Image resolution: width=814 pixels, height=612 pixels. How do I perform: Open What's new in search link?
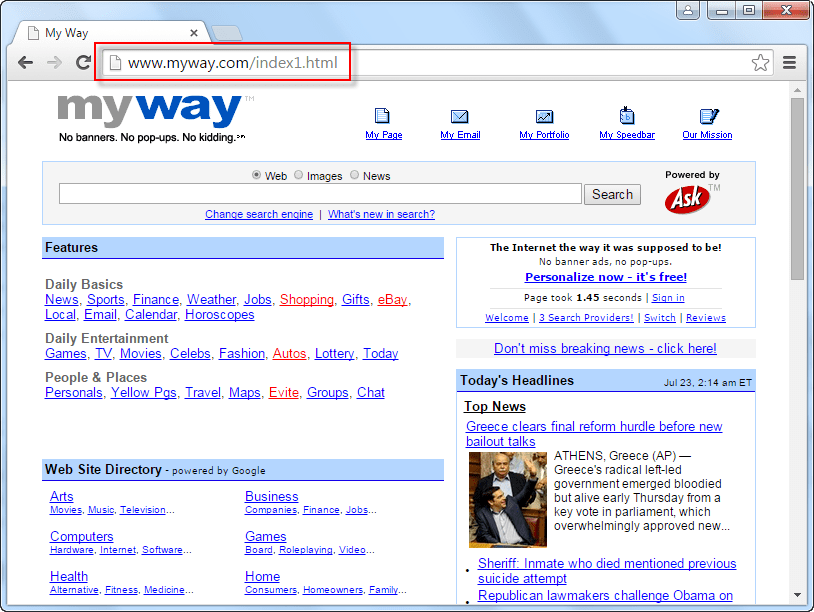pos(382,214)
